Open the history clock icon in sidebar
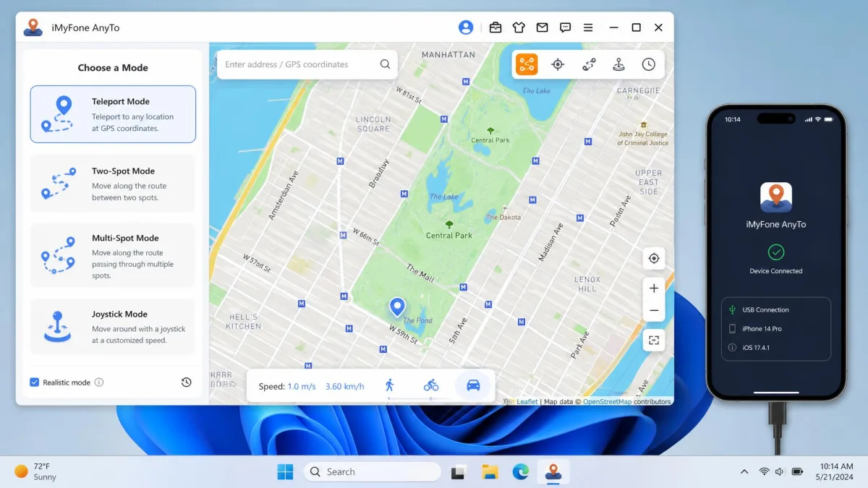868x488 pixels. [x=186, y=382]
